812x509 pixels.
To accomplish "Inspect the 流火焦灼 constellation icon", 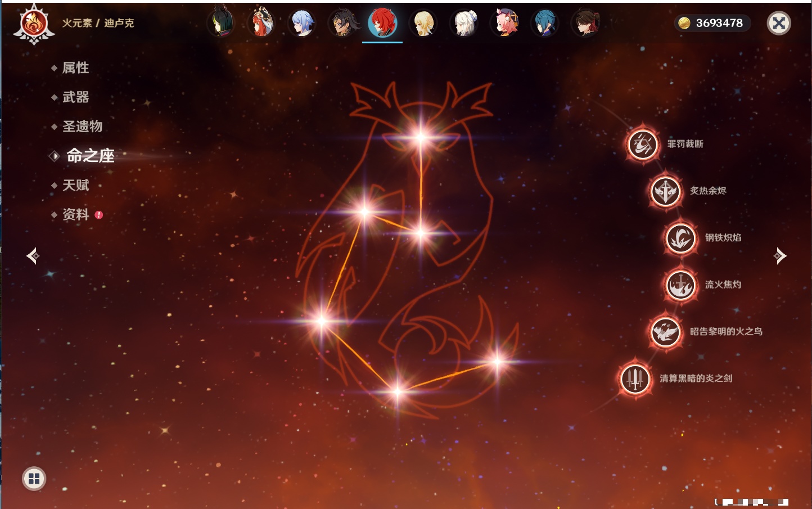I will point(680,285).
